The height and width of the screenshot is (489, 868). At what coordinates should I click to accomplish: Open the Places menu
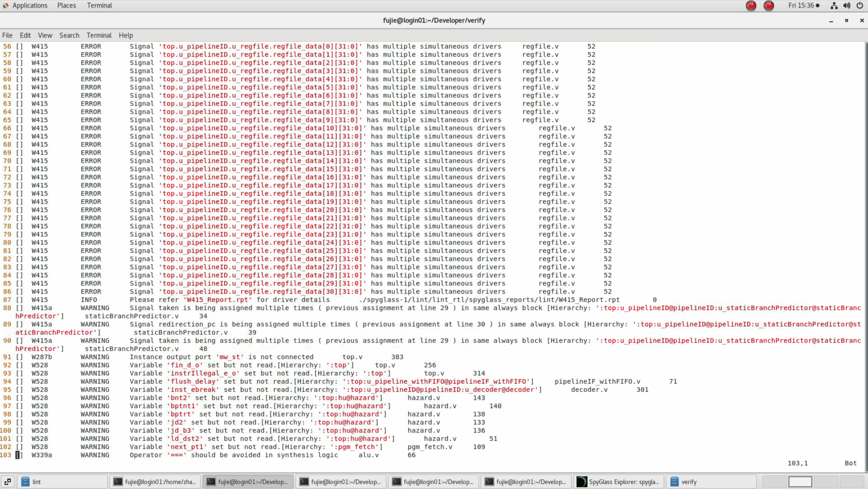[x=66, y=5]
